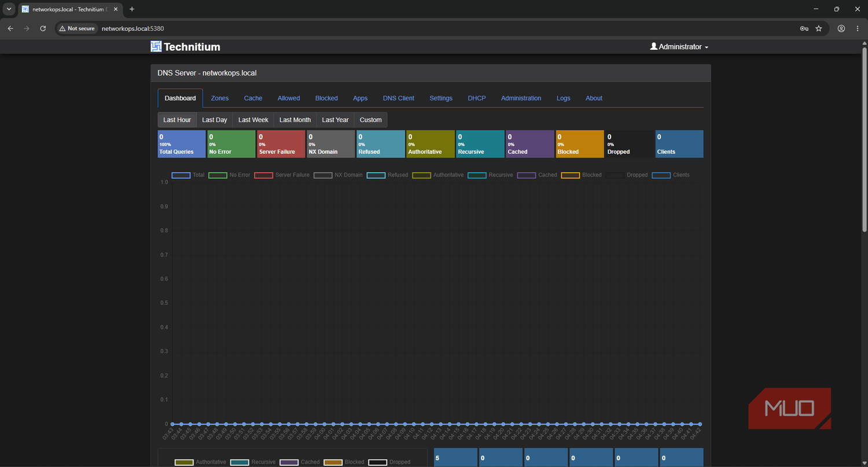This screenshot has width=868, height=467.
Task: Click the Blocked stat tile
Action: [580, 144]
